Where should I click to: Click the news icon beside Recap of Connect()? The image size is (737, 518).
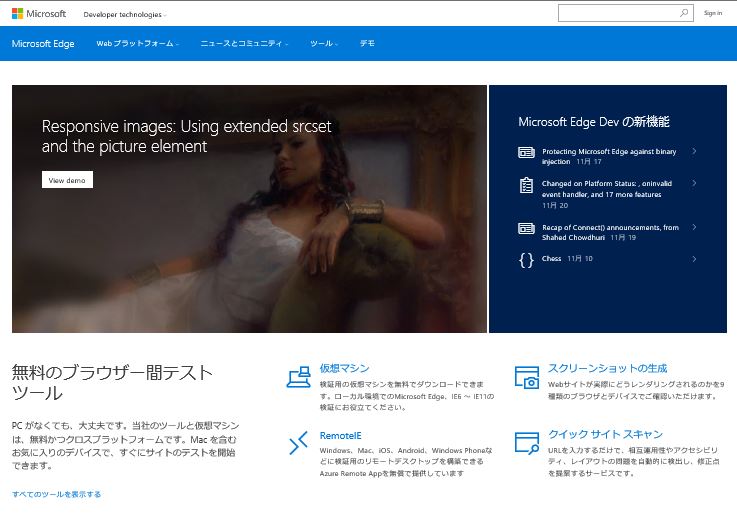[x=526, y=228]
